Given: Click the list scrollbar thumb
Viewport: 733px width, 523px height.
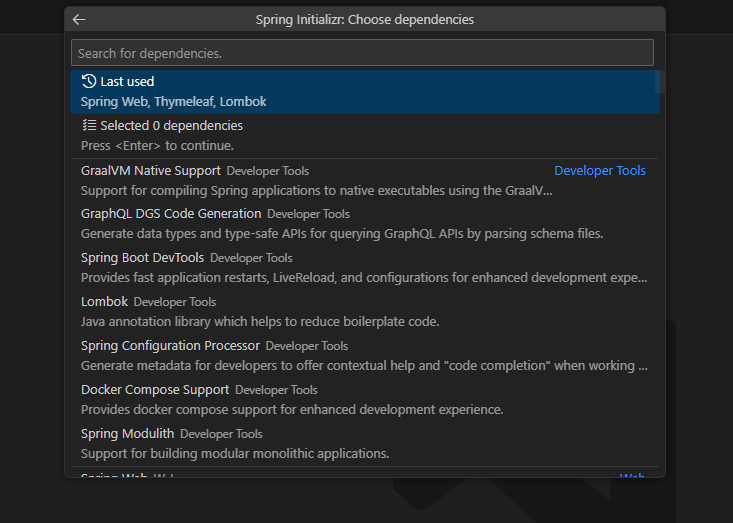Looking at the screenshot, I should coord(660,82).
